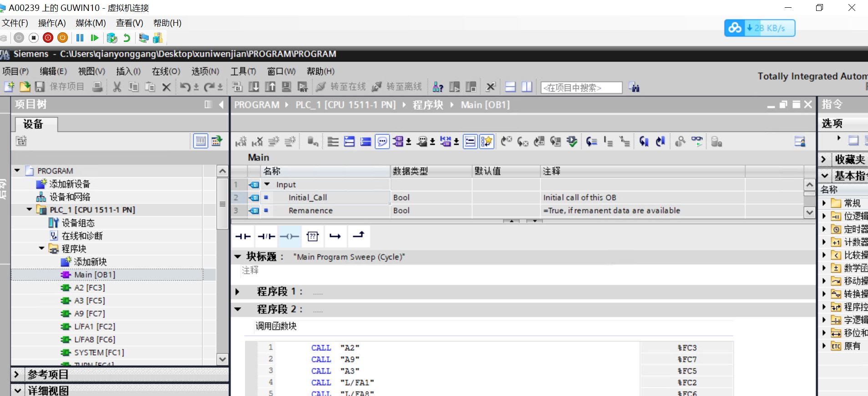Image resolution: width=868 pixels, height=396 pixels.
Task: Open the 在线(O) menu
Action: pos(166,71)
